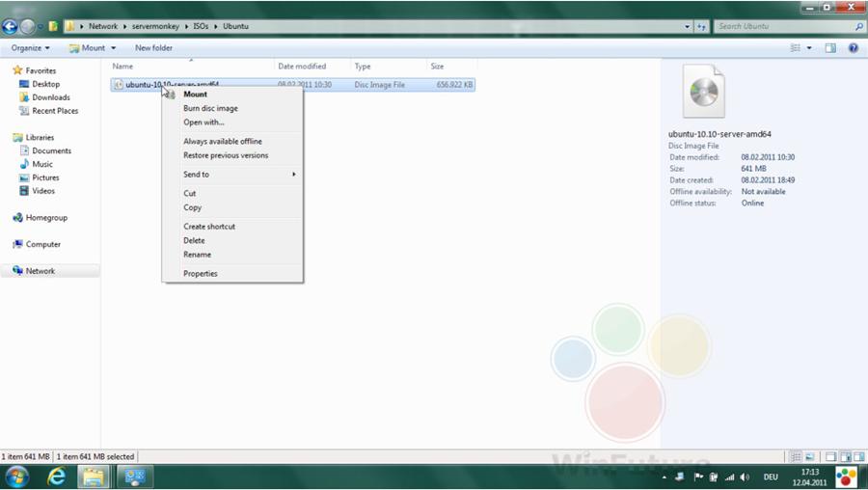Select Computer in the navigation pane
868x490 pixels.
(x=42, y=244)
